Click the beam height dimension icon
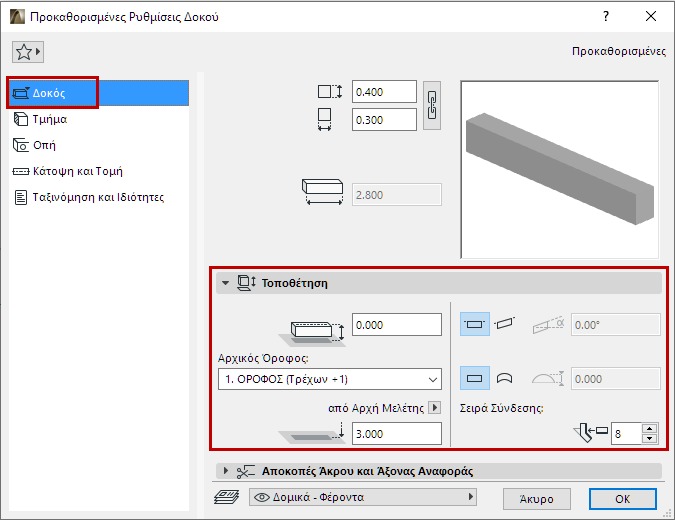Viewport: 675px width, 520px height. (330, 92)
